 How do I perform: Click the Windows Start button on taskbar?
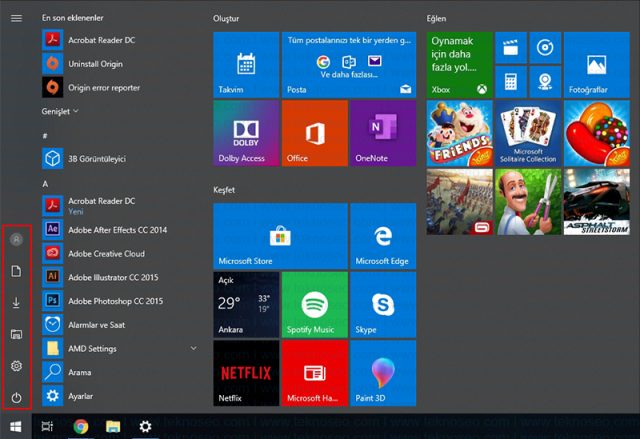pos(16,427)
